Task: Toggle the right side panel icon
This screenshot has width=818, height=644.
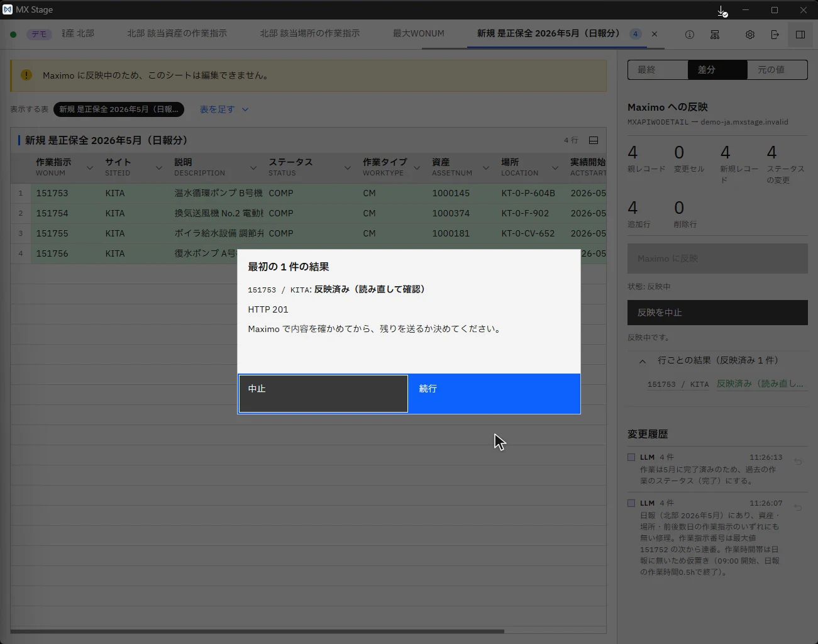Action: pos(800,35)
